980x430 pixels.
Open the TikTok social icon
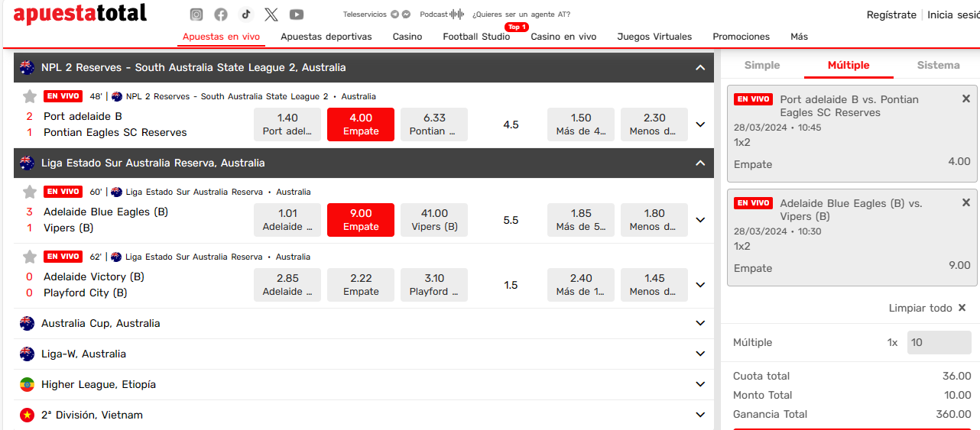pos(245,15)
